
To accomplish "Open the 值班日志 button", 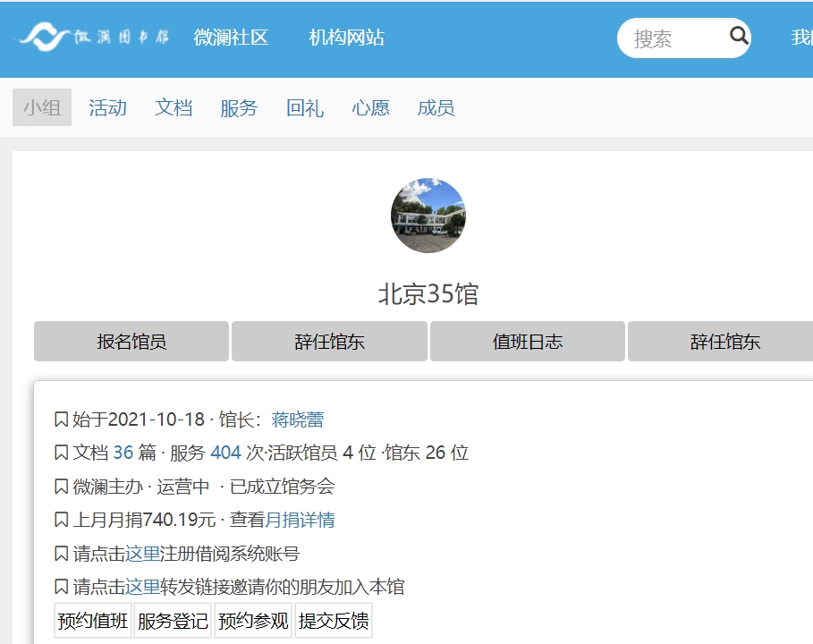I will coord(527,342).
